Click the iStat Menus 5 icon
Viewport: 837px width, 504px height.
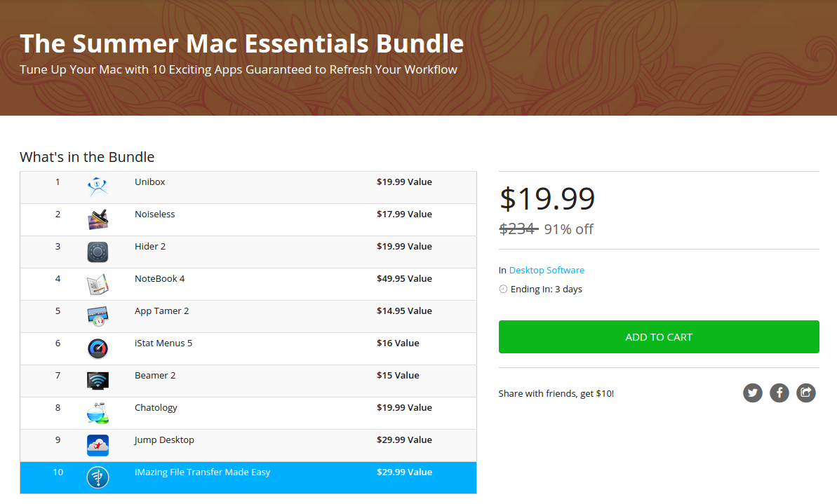coord(98,348)
